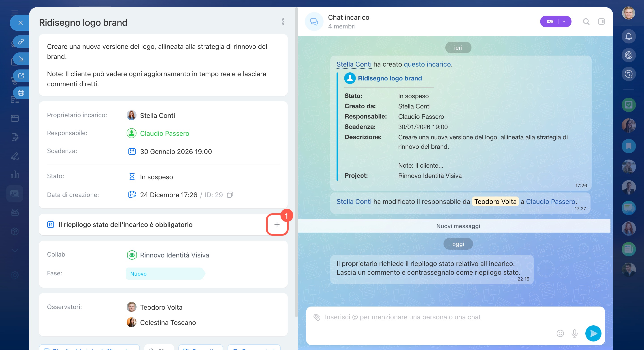
Task: Expand the left sidebar down chevron
Action: (15, 250)
